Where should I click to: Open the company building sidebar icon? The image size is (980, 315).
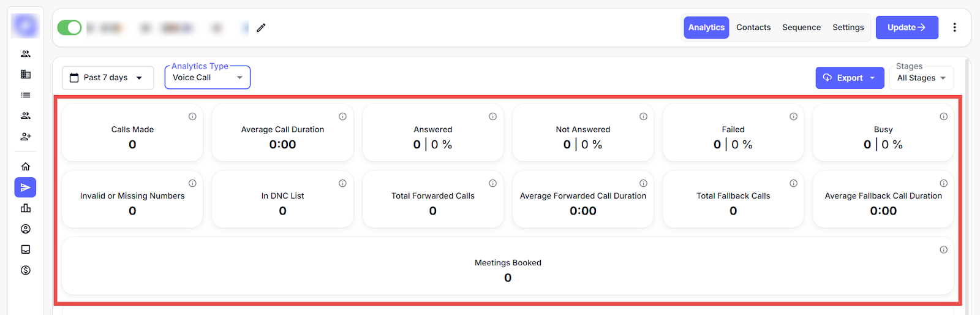tap(26, 74)
